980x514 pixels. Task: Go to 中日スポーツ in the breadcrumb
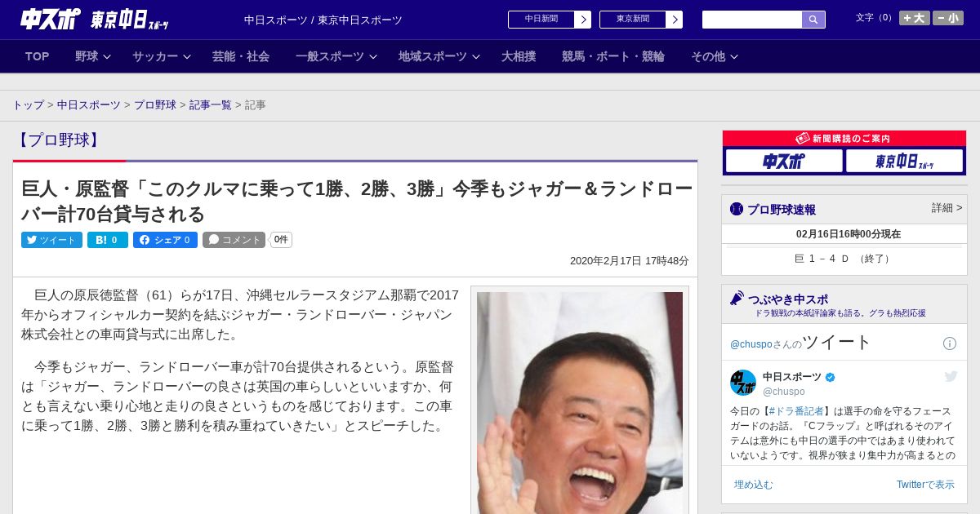(88, 105)
